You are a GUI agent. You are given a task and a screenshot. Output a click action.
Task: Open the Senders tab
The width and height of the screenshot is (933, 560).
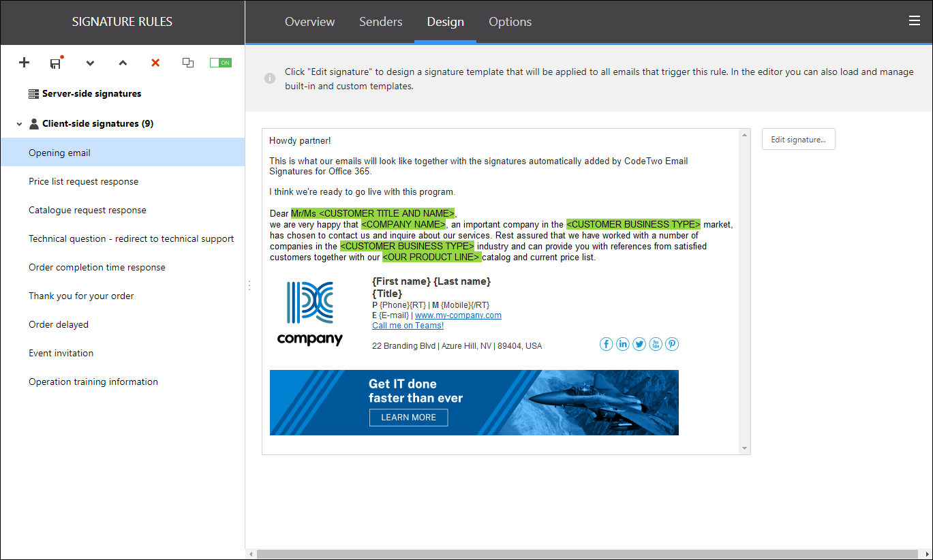(380, 21)
